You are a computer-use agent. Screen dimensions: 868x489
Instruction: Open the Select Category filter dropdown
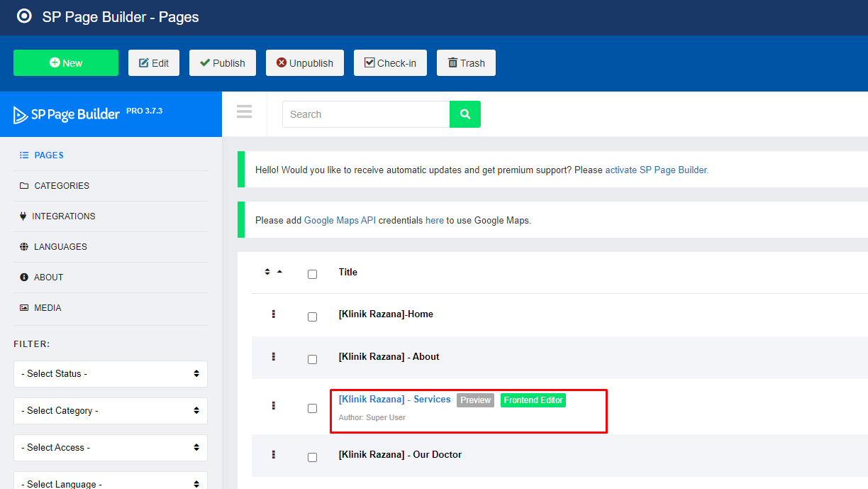pyautogui.click(x=111, y=411)
